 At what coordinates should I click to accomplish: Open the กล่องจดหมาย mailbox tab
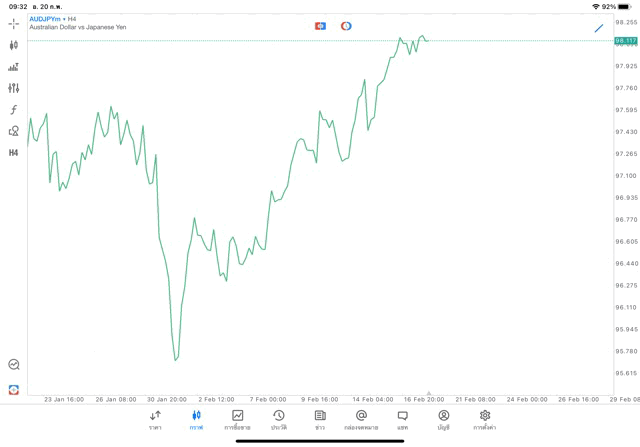click(361, 419)
